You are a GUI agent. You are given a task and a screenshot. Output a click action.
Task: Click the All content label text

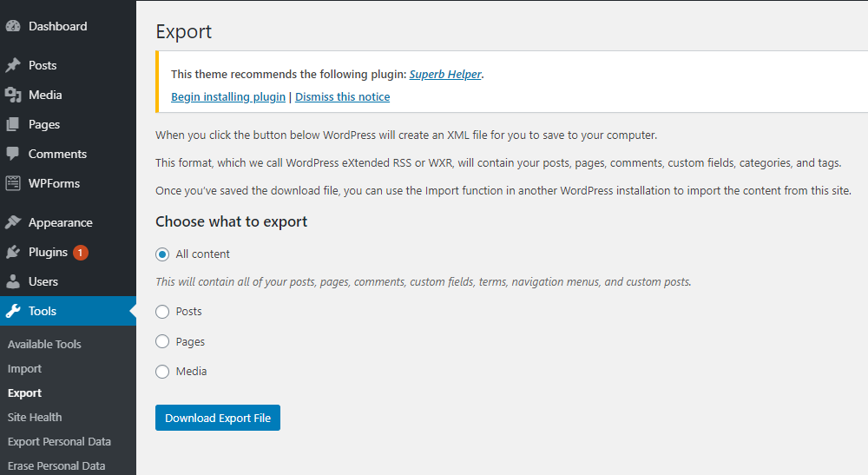[x=202, y=254]
